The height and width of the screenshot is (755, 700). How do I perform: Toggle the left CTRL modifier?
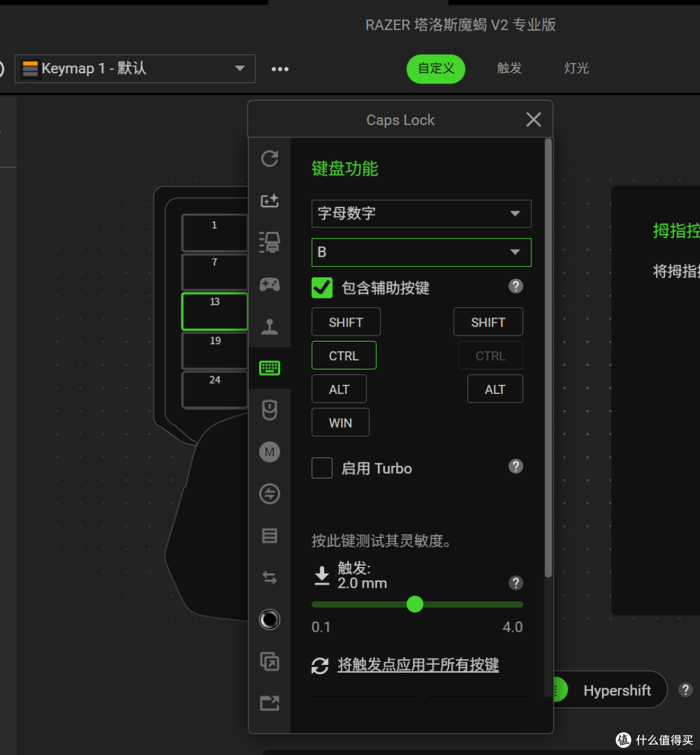(344, 355)
